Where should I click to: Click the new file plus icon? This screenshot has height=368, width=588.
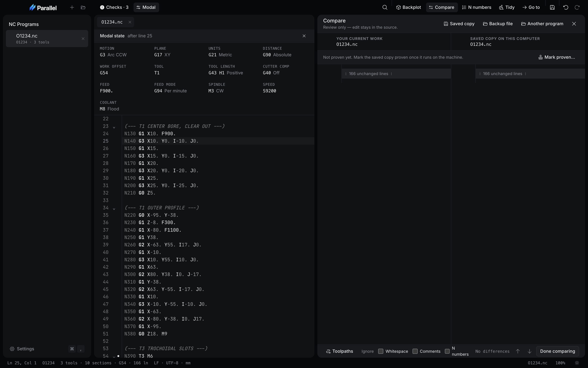click(72, 7)
